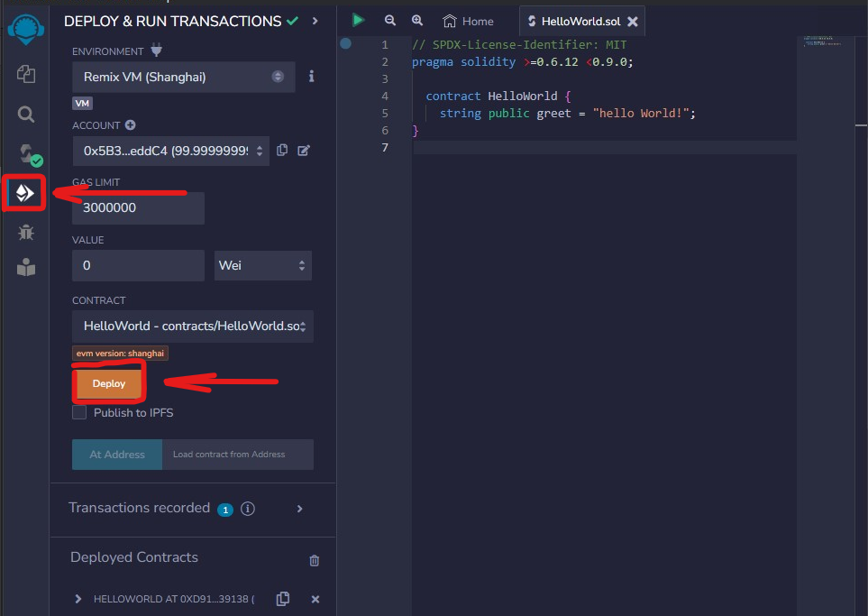Image resolution: width=868 pixels, height=616 pixels.
Task: Click the At Address button
Action: pos(117,455)
